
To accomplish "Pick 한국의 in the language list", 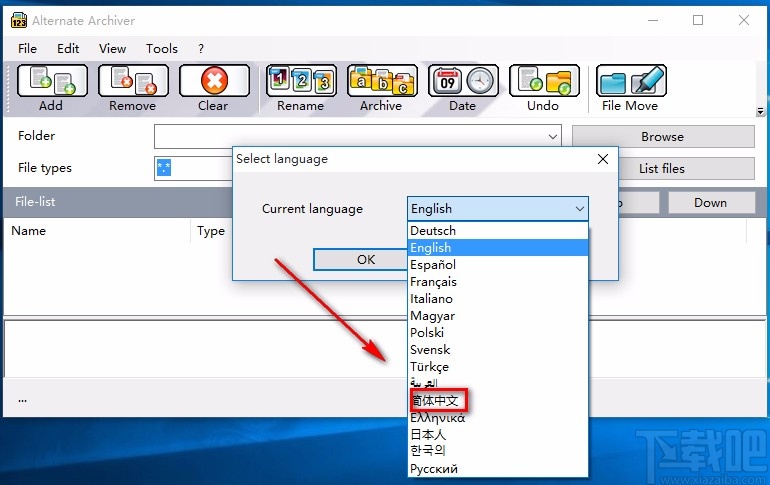I will (x=498, y=452).
